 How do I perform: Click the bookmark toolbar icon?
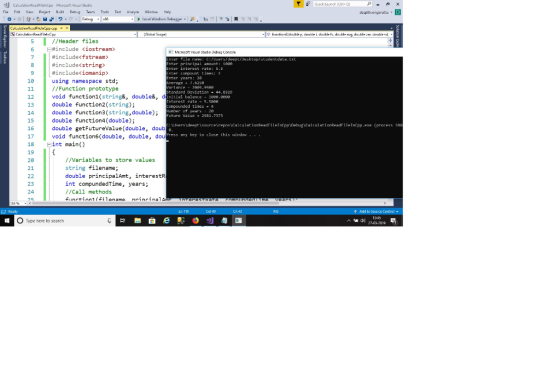click(236, 19)
